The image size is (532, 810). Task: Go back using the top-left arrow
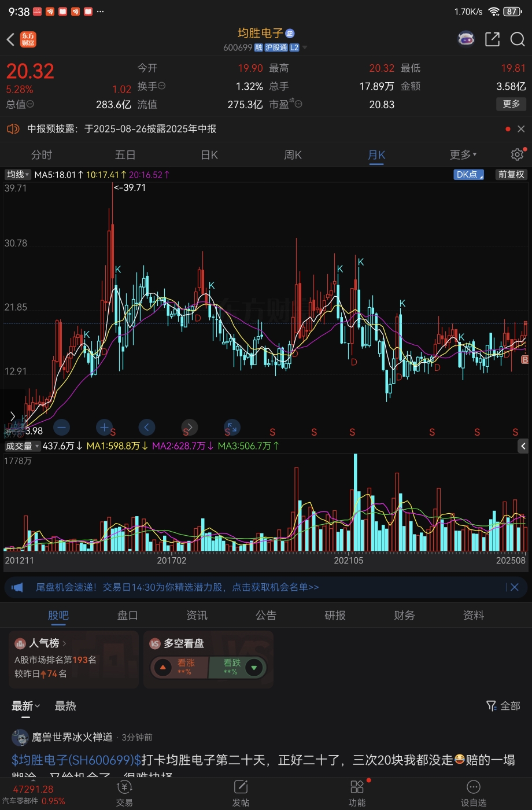click(10, 39)
